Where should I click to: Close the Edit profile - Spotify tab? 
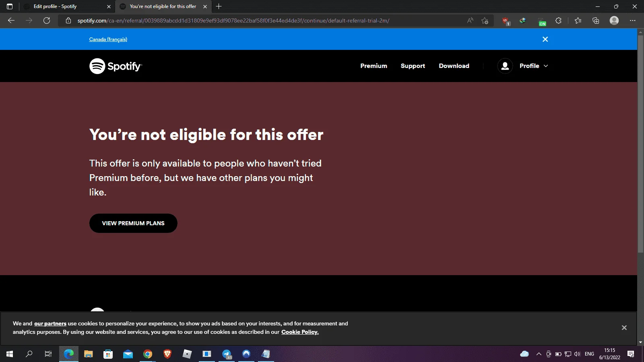pyautogui.click(x=109, y=6)
